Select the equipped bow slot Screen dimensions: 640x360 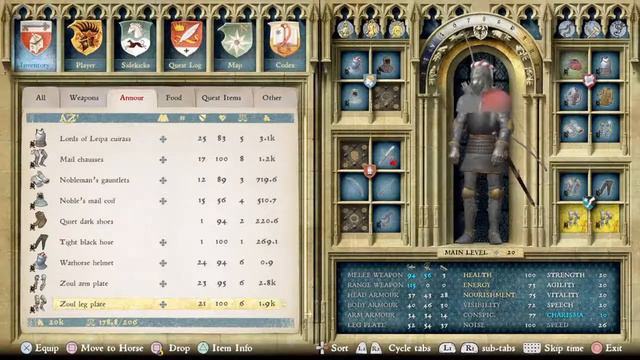[x=354, y=187]
